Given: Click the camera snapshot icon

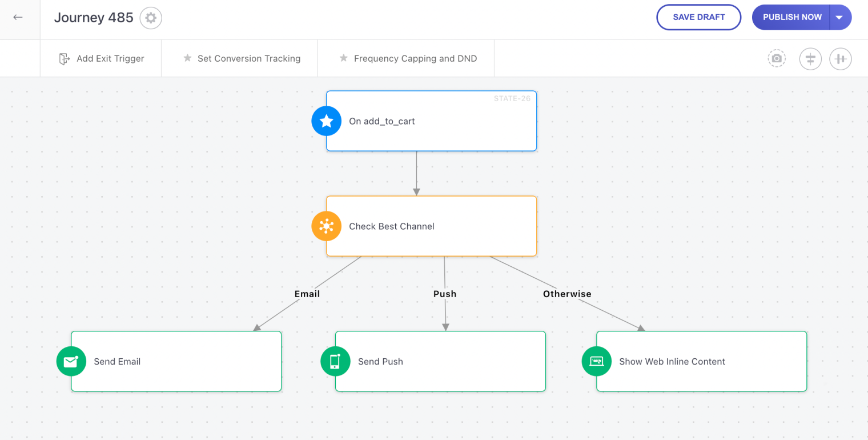Looking at the screenshot, I should pyautogui.click(x=776, y=58).
